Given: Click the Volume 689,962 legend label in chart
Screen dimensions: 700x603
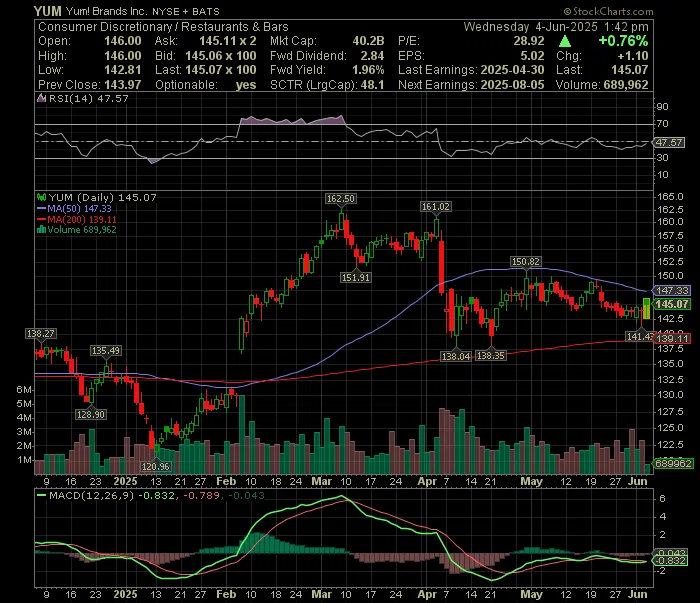Looking at the screenshot, I should 82,229.
